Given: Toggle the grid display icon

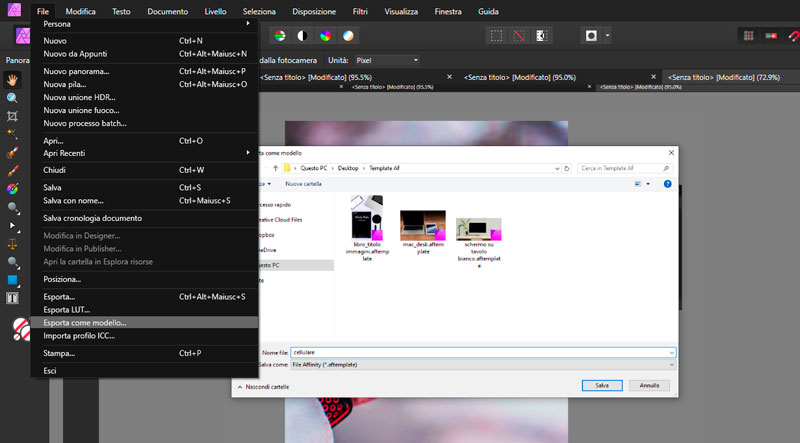Looking at the screenshot, I should coord(748,36).
